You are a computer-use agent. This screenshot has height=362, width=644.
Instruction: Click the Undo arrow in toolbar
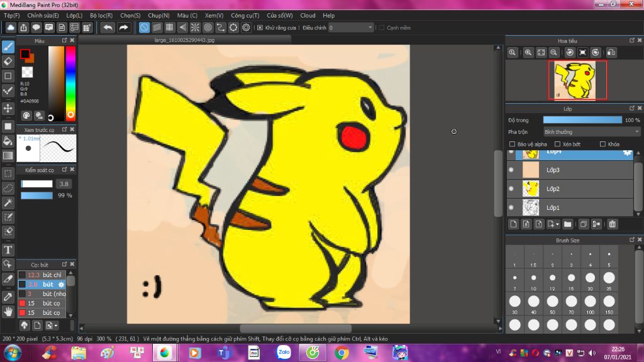click(108, 28)
